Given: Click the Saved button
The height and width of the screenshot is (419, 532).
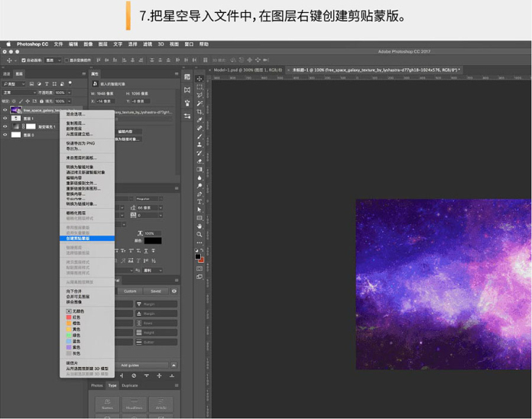Looking at the screenshot, I should pos(155,291).
